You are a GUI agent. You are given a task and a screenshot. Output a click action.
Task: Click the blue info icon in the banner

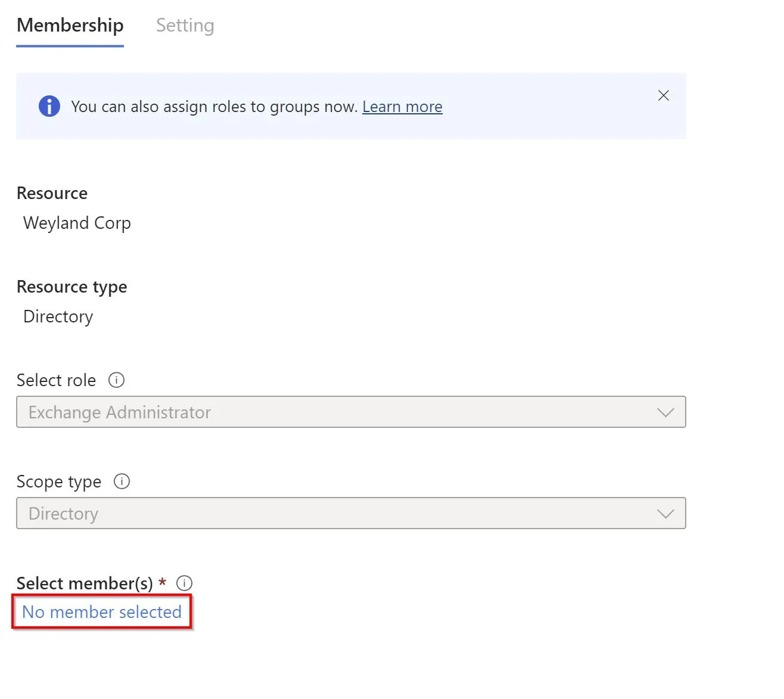(x=49, y=106)
